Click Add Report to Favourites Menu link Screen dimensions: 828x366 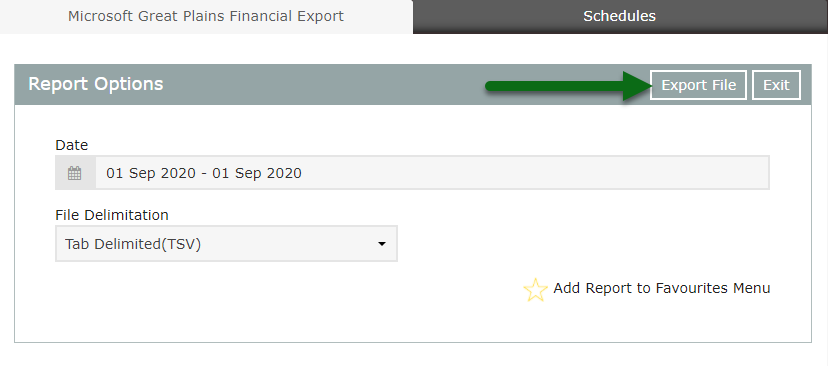[662, 288]
